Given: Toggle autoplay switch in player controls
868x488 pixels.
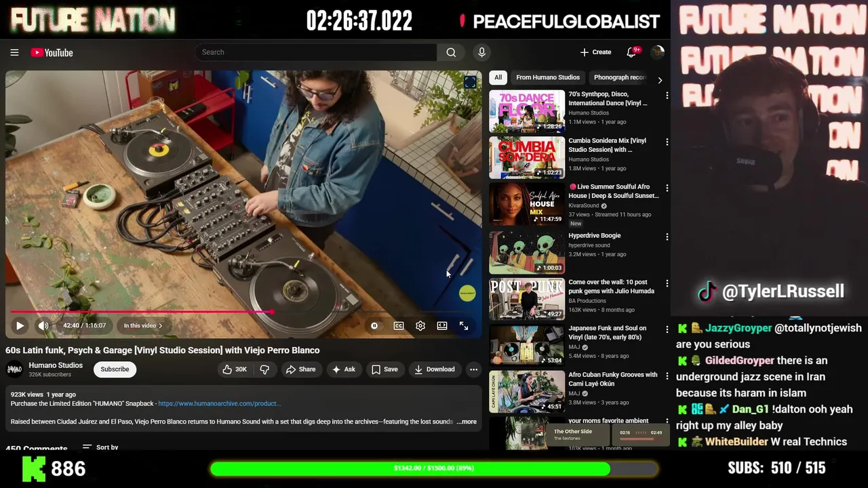Looking at the screenshot, I should point(374,326).
